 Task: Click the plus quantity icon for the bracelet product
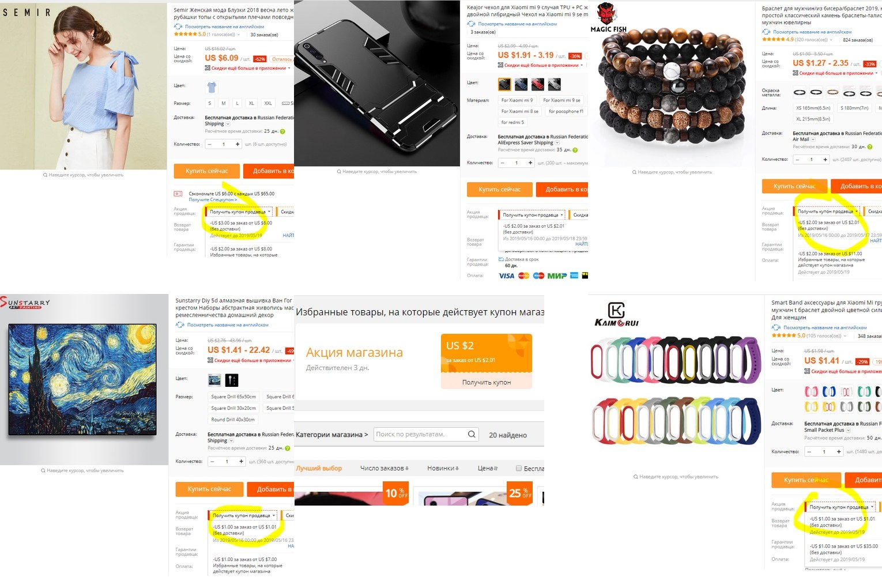tap(825, 159)
